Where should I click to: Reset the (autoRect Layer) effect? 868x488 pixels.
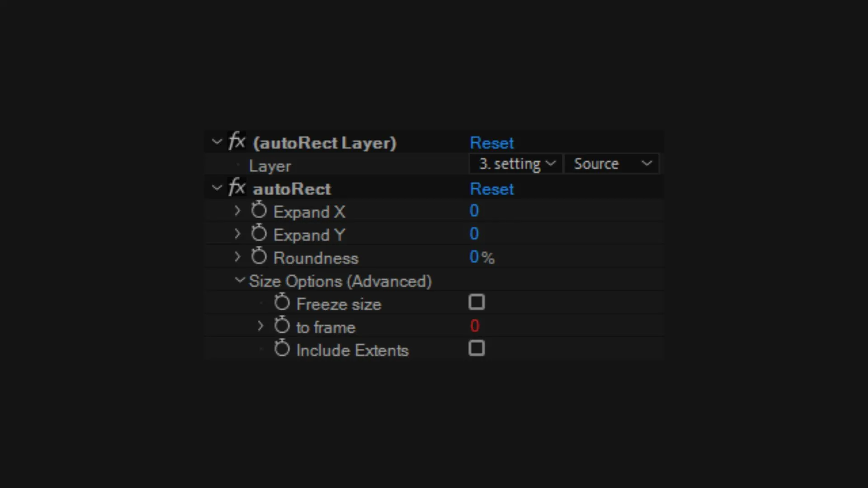pos(492,143)
